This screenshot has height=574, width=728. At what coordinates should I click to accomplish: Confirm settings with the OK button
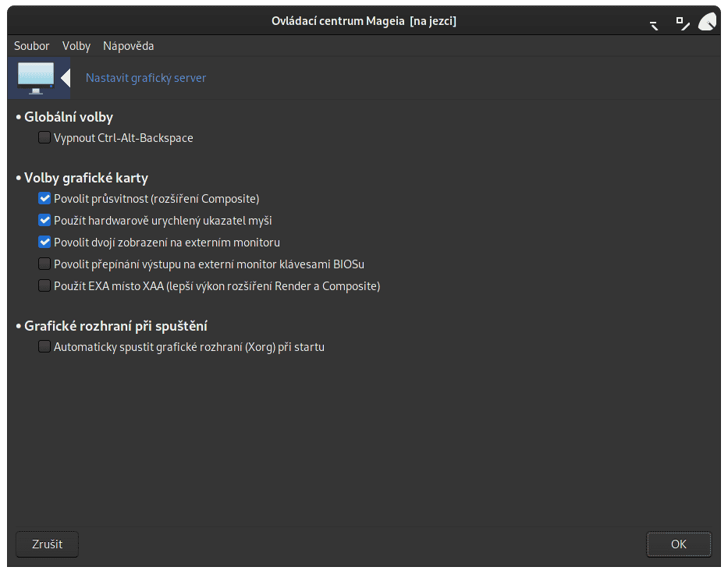point(678,544)
